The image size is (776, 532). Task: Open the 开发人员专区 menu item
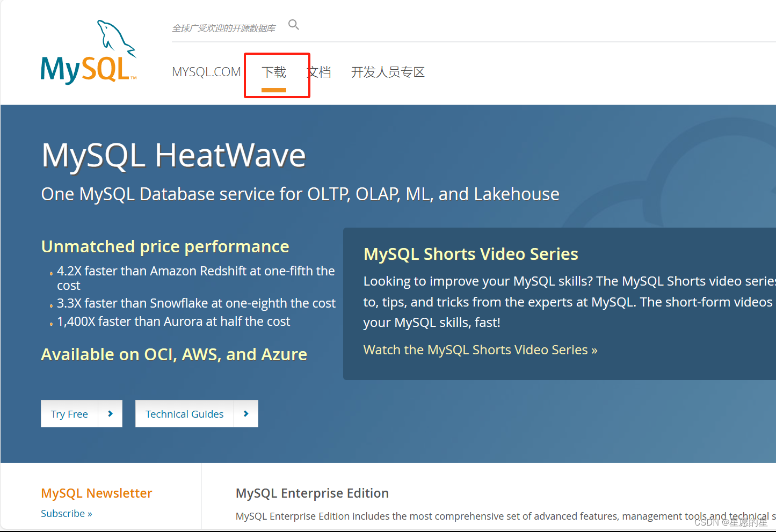(x=388, y=72)
